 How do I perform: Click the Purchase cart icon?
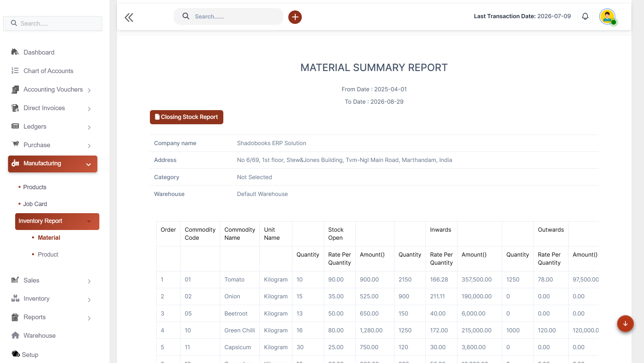pos(15,144)
